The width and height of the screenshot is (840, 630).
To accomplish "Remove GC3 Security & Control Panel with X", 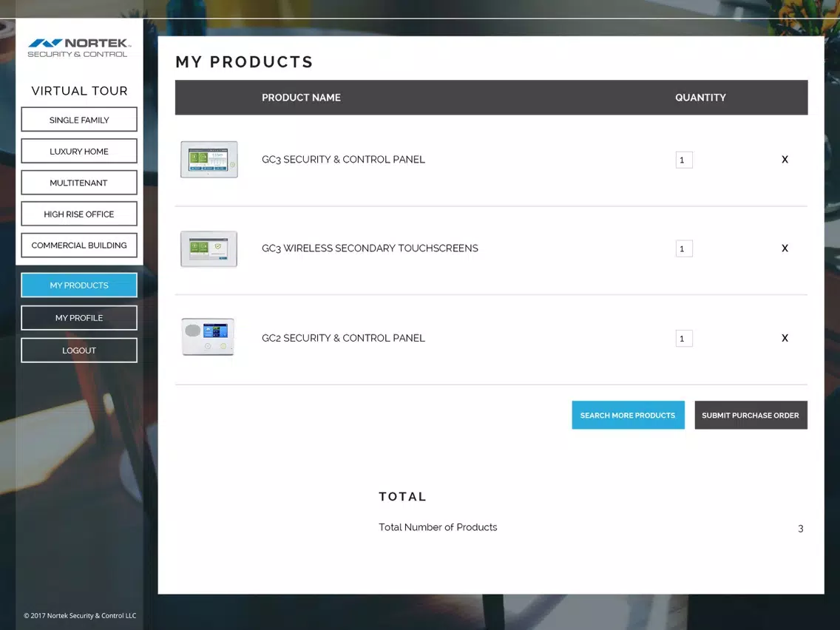I will click(785, 160).
